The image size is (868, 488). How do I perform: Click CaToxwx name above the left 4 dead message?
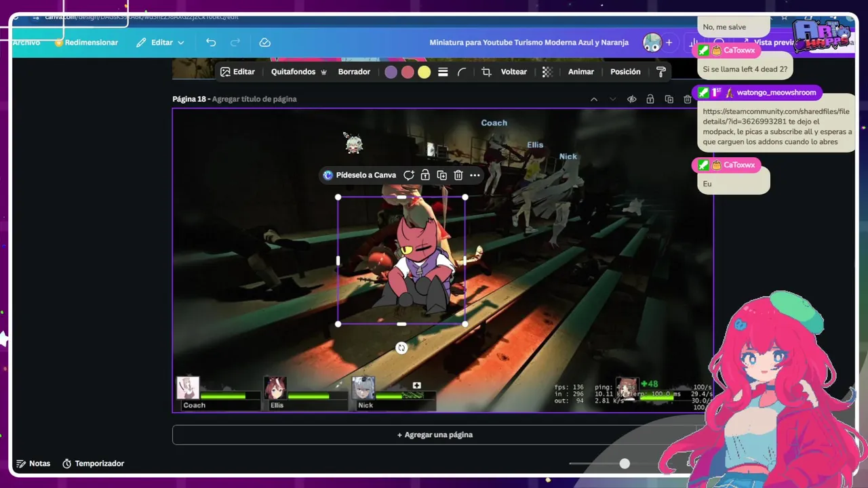point(739,50)
